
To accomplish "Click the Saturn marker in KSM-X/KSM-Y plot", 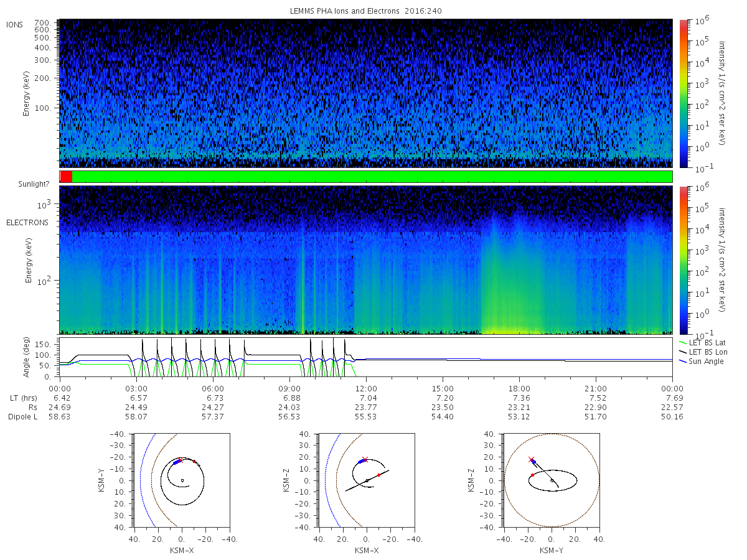I will tap(182, 480).
